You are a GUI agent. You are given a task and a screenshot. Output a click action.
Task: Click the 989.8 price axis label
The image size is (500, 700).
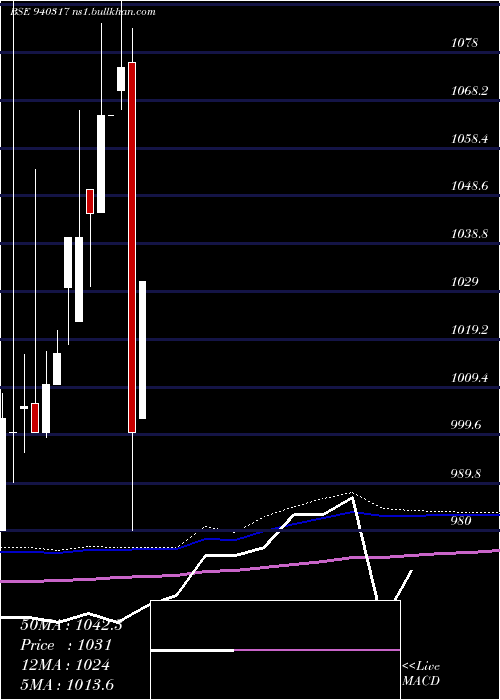[467, 473]
